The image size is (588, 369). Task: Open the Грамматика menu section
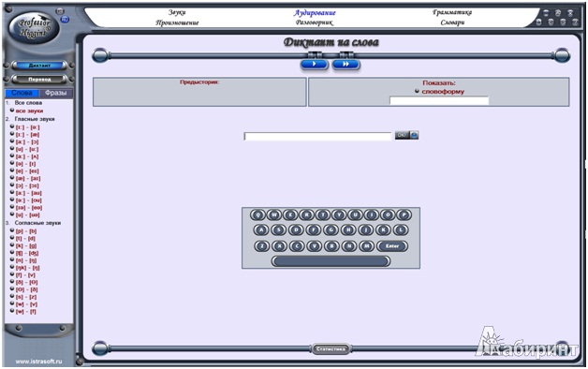pyautogui.click(x=452, y=12)
